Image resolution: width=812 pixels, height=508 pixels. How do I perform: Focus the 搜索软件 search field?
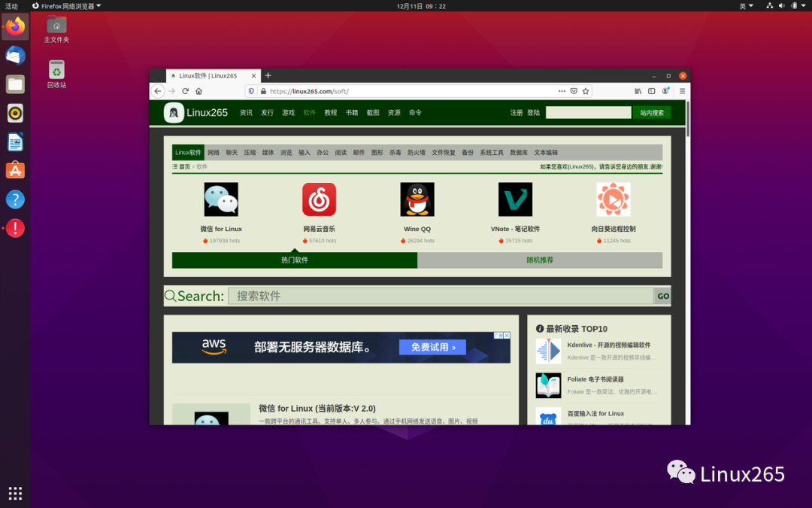pos(441,296)
